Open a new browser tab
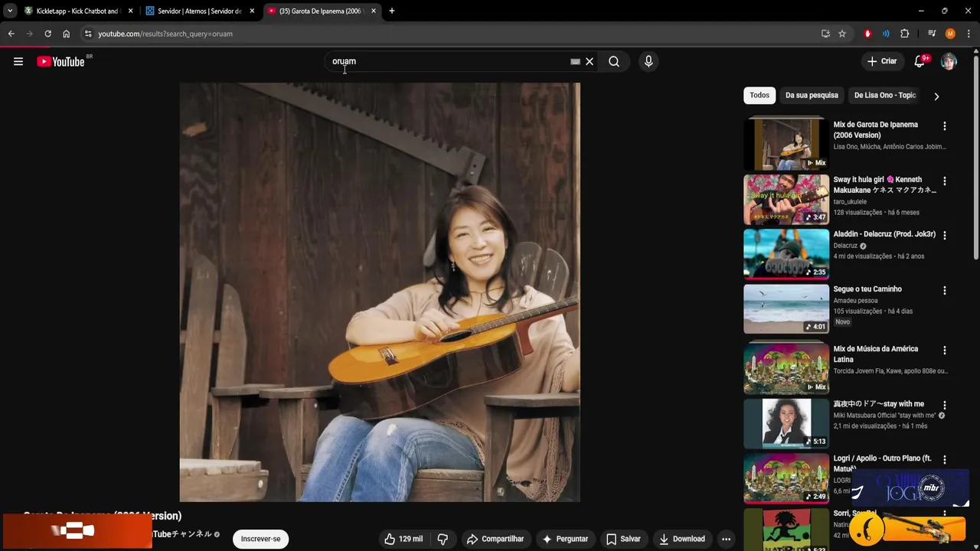 (x=392, y=11)
